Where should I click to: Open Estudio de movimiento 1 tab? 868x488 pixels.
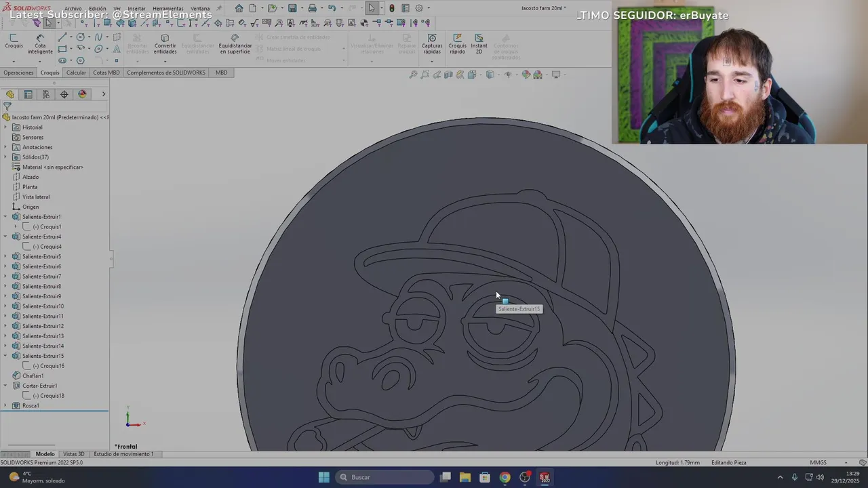[x=123, y=454]
